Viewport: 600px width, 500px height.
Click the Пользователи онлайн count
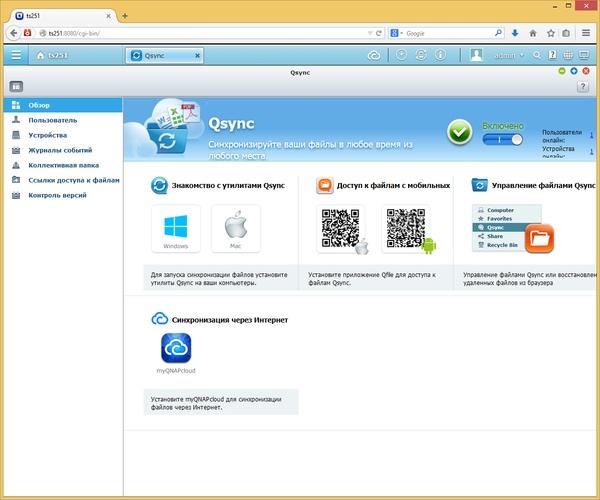click(x=592, y=135)
